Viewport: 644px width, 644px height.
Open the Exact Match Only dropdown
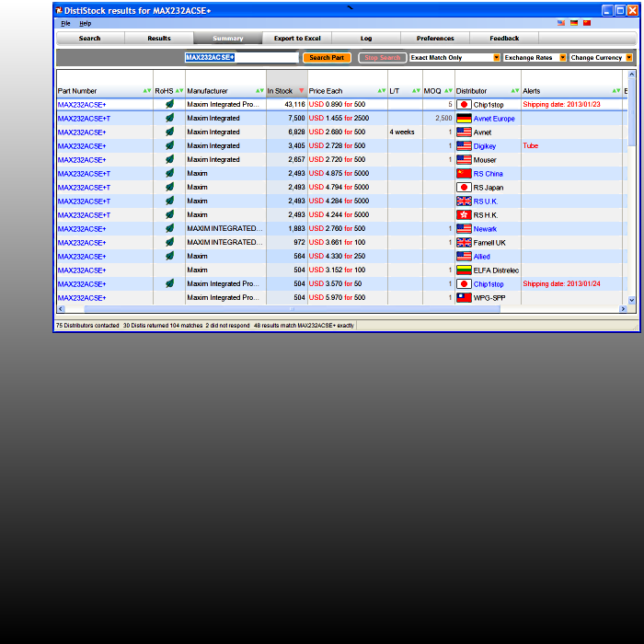click(455, 57)
